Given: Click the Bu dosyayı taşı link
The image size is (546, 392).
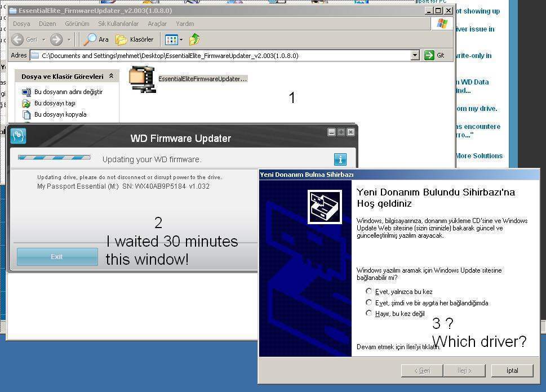Looking at the screenshot, I should coord(55,103).
